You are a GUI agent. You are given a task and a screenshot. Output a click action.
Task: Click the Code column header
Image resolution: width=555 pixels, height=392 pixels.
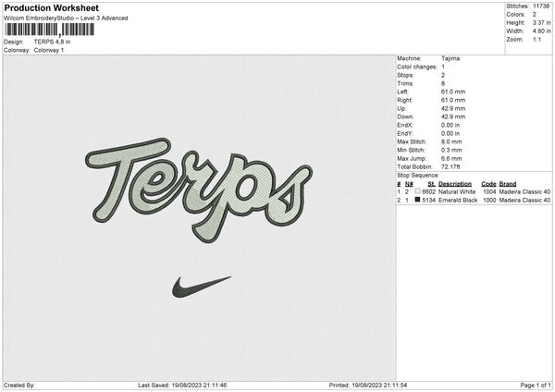488,184
